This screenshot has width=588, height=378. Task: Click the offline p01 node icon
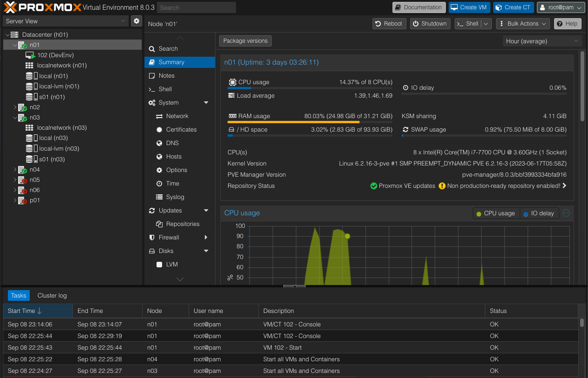(x=23, y=200)
